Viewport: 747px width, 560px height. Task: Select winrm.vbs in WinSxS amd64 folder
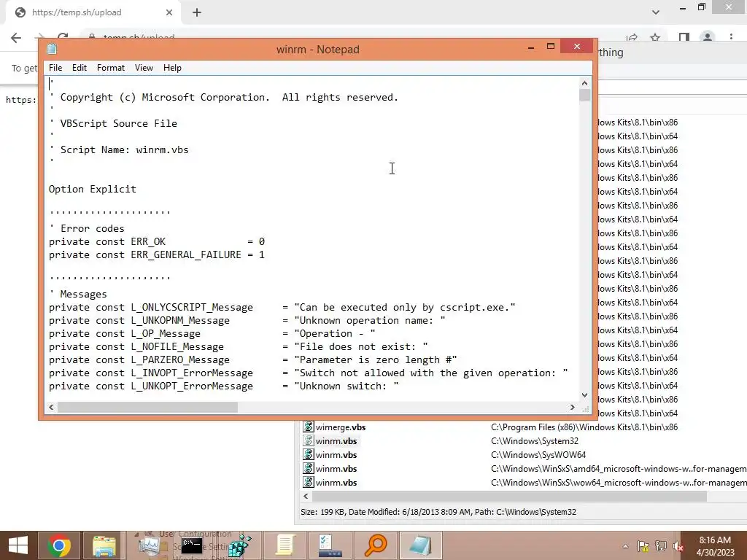coord(336,469)
